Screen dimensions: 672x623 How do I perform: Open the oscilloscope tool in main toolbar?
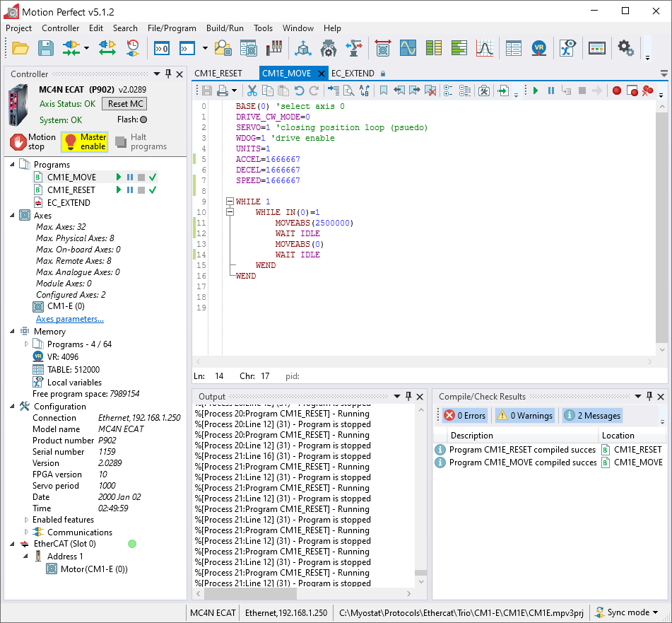tap(408, 48)
